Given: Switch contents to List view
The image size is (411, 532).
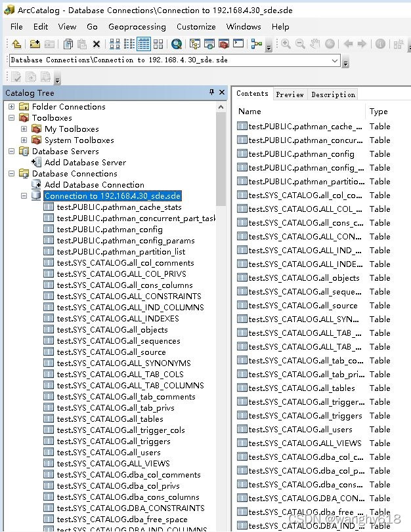Looking at the screenshot, I should pyautogui.click(x=129, y=44).
